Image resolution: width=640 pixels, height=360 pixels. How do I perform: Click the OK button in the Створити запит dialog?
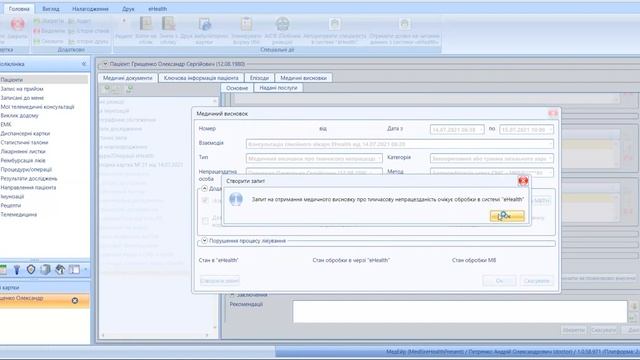[x=507, y=216]
